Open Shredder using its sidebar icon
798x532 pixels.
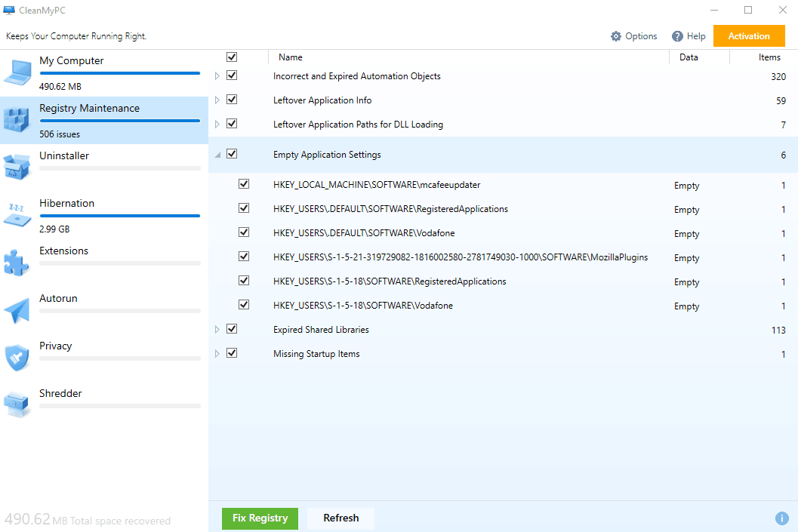point(17,404)
